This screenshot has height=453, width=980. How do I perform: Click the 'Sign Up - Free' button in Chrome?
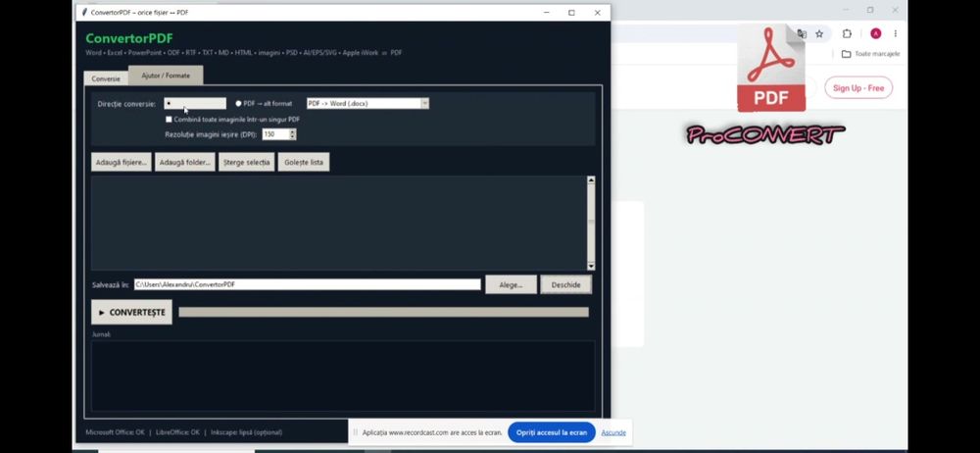coord(858,87)
